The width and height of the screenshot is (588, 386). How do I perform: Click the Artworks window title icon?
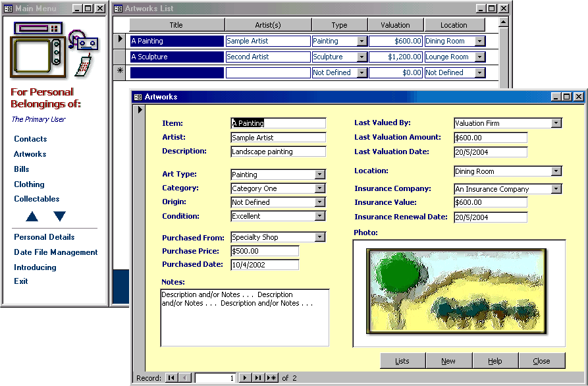click(138, 97)
